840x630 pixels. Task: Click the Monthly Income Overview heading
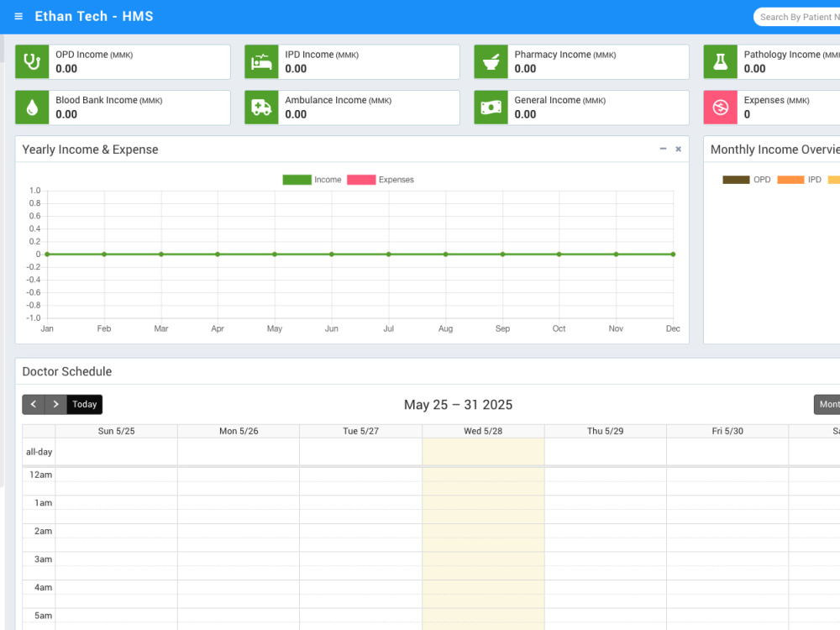coord(775,150)
